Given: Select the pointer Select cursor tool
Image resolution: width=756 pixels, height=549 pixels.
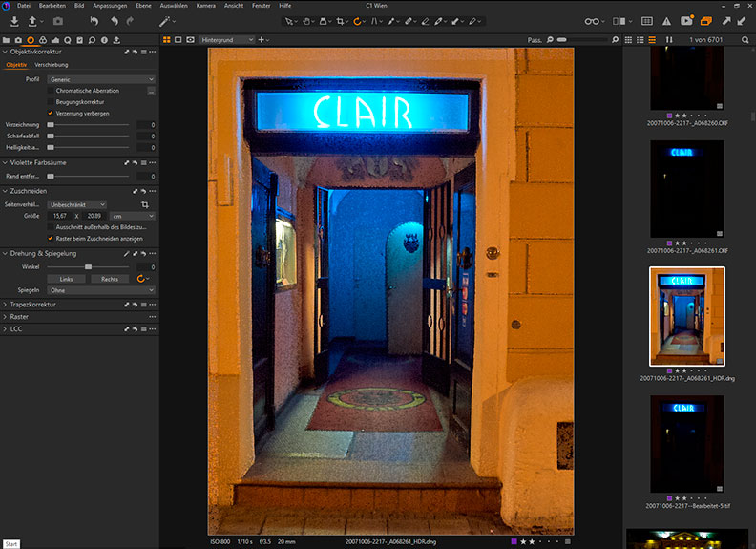Looking at the screenshot, I should [x=289, y=21].
